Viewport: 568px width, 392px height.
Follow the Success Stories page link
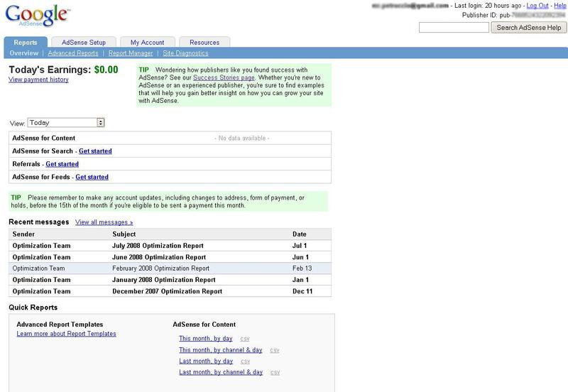coord(224,77)
